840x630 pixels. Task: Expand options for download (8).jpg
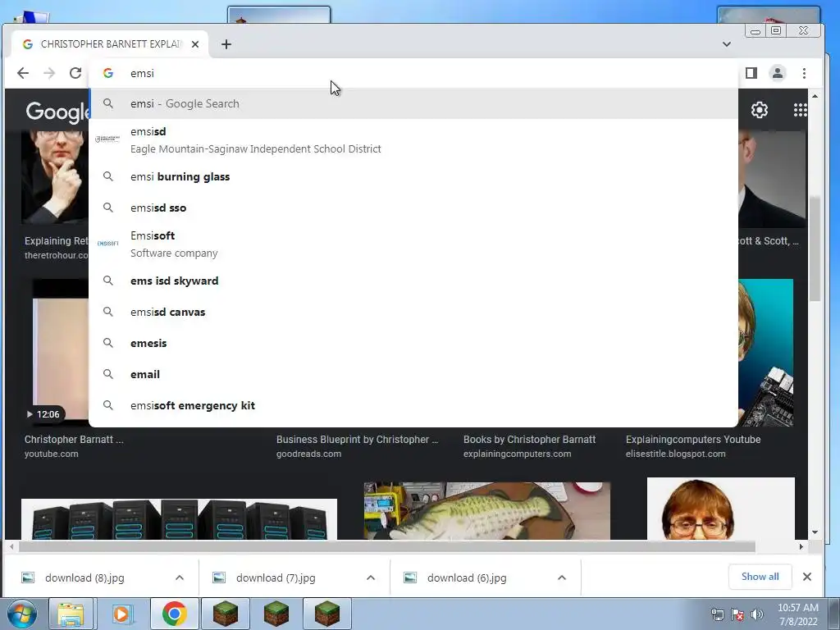pos(180,577)
